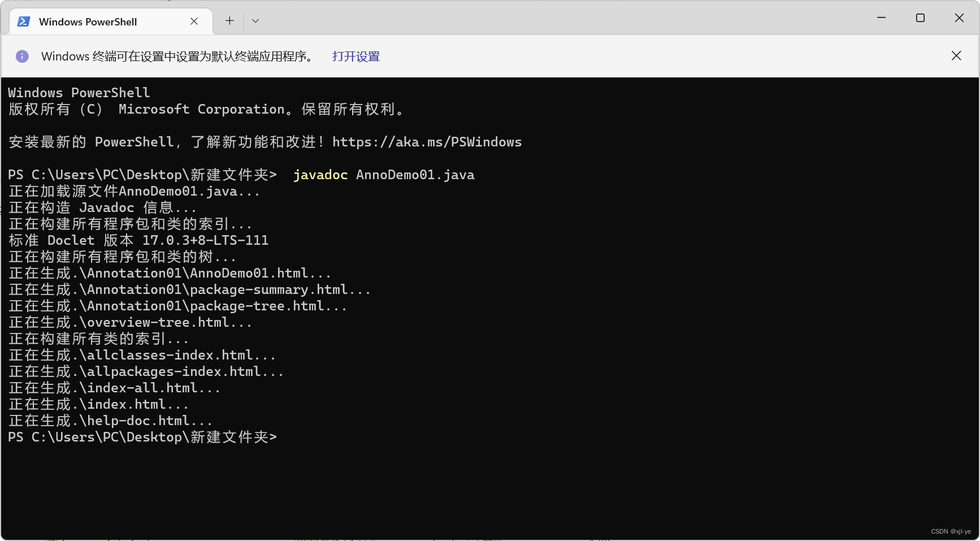Screen dimensions: 980x541
Task: Click the javadoc command text
Action: pyautogui.click(x=320, y=175)
